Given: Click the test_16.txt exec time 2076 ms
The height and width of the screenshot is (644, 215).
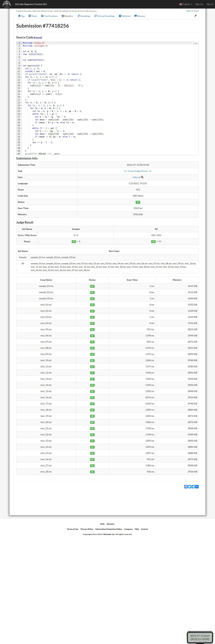Looking at the screenshot, I should point(150,398).
